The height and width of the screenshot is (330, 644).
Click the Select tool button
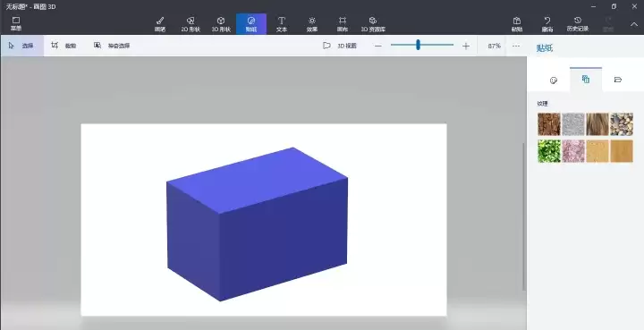tap(21, 46)
